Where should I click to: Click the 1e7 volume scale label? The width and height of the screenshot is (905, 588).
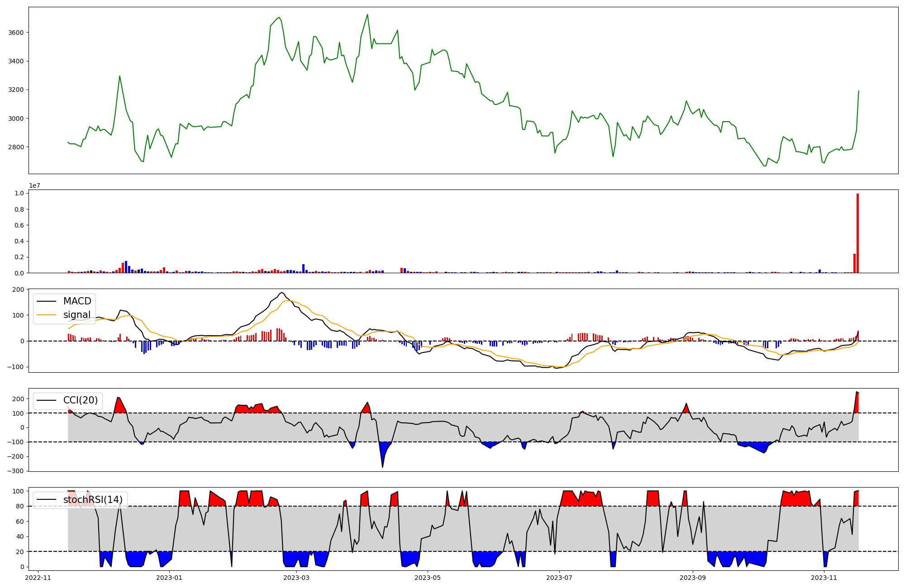34,185
